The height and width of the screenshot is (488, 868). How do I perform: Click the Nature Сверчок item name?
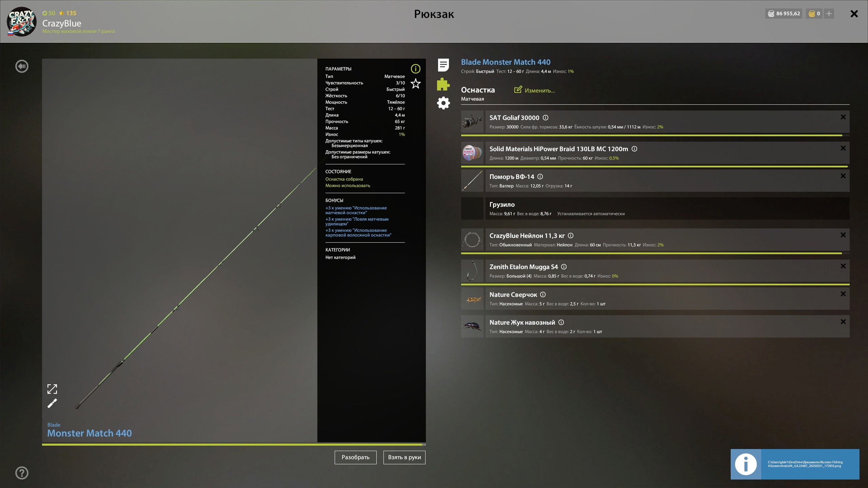point(513,295)
